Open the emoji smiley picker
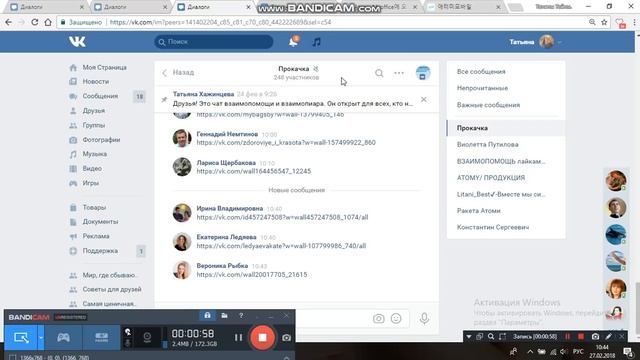 396,318
